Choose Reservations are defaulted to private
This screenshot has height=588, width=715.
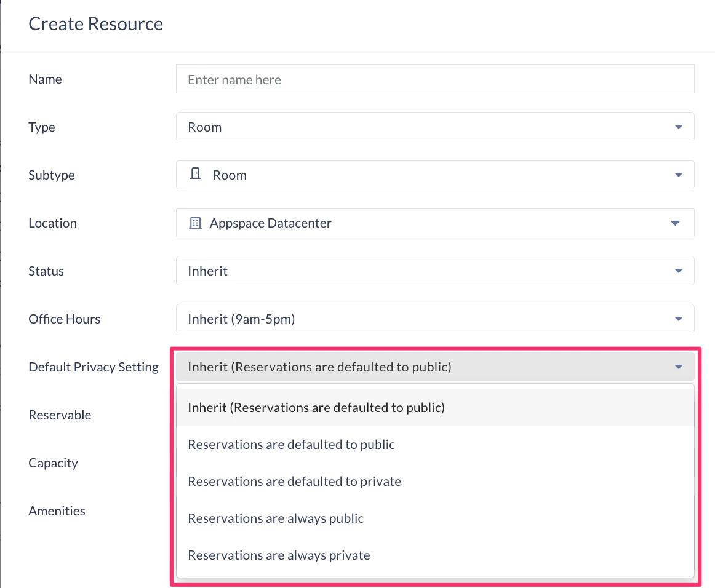point(435,482)
